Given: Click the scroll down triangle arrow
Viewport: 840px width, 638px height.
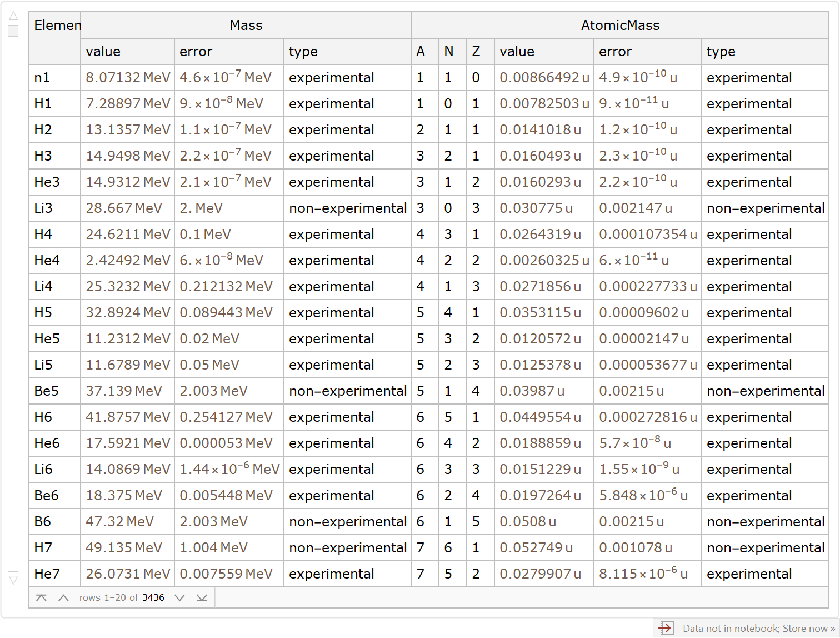Looking at the screenshot, I should [13, 580].
